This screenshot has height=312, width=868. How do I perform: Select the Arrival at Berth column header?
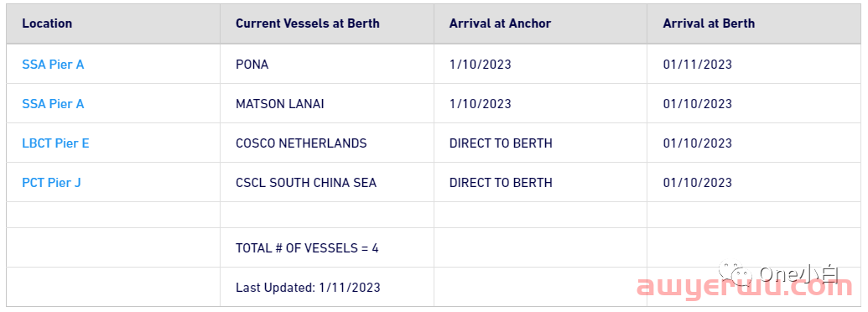coord(709,23)
